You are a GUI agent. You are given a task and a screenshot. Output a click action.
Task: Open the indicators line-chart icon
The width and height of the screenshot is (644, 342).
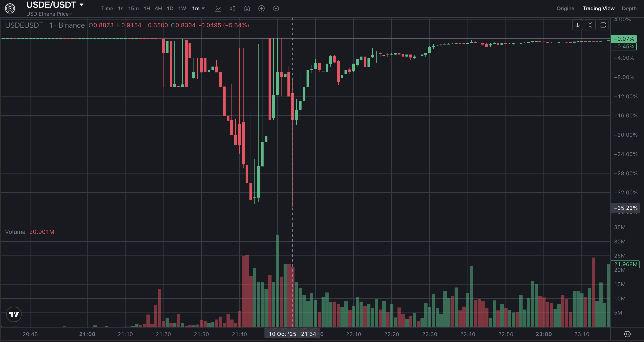218,8
